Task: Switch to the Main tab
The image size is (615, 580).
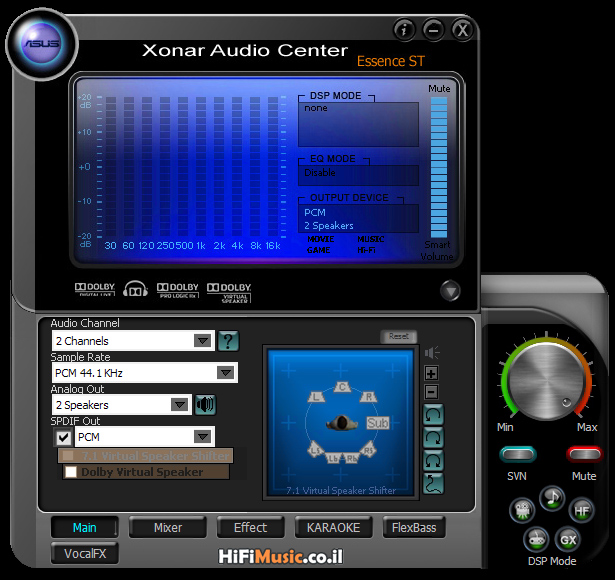Action: click(x=84, y=527)
